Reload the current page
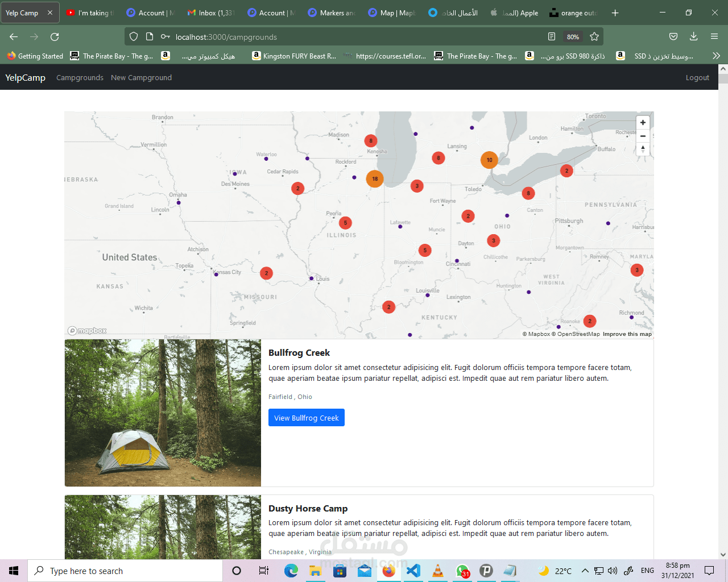Image resolution: width=728 pixels, height=582 pixels. (x=55, y=36)
